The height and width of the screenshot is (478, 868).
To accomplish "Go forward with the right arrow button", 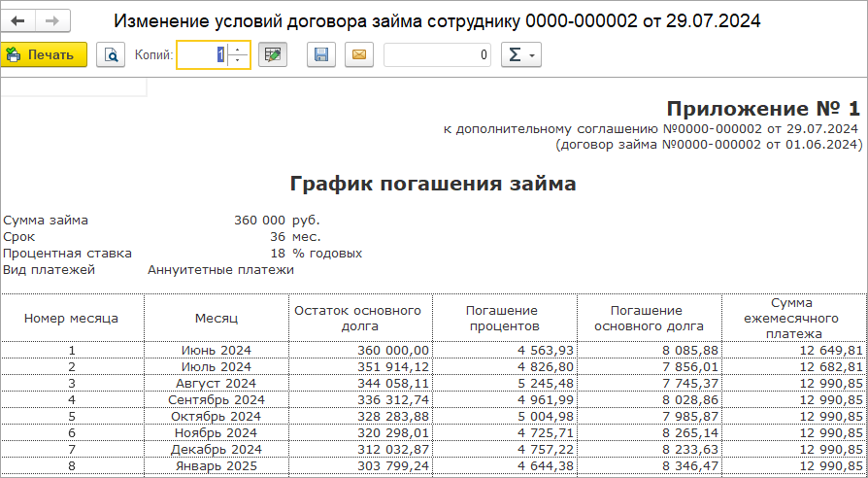I will pos(52,21).
